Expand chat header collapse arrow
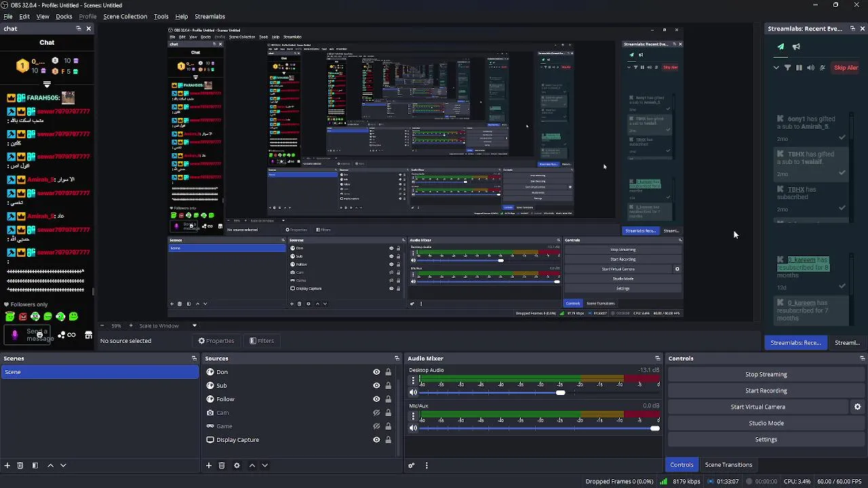This screenshot has height=488, width=868. click(x=47, y=85)
